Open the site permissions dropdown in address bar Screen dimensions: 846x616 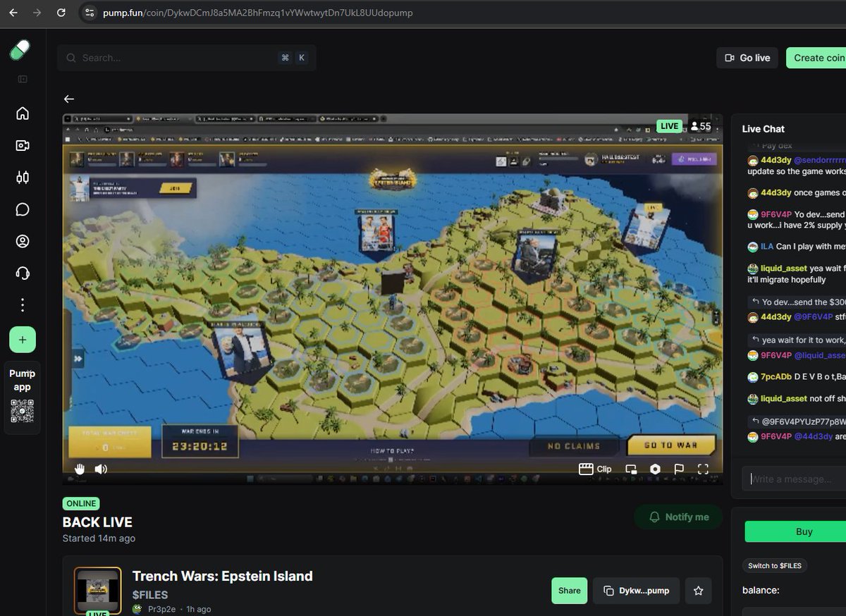[90, 13]
